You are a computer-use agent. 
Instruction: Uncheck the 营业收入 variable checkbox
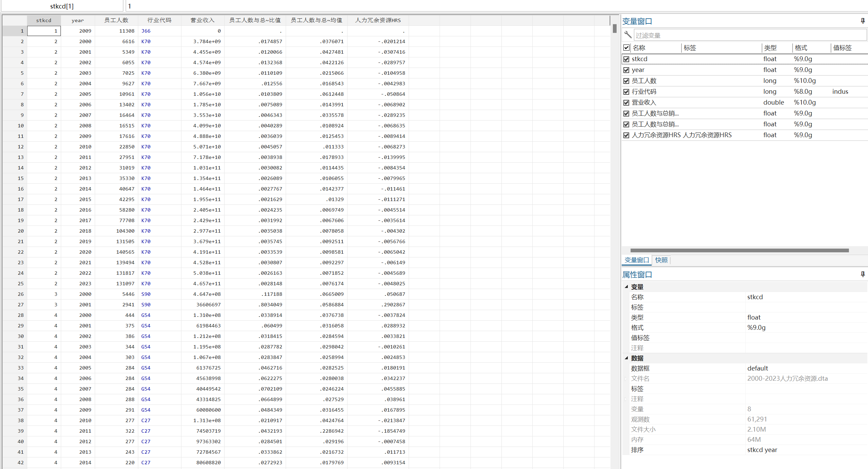point(626,103)
